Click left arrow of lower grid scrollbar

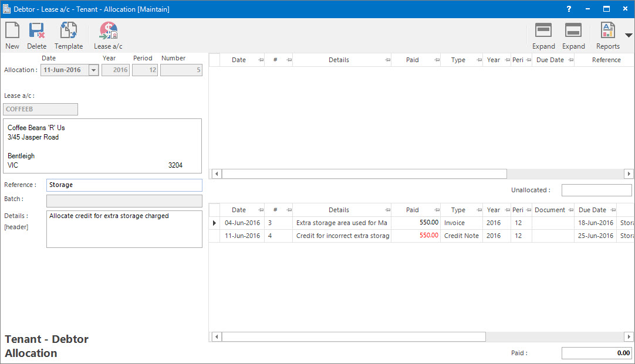(x=217, y=336)
